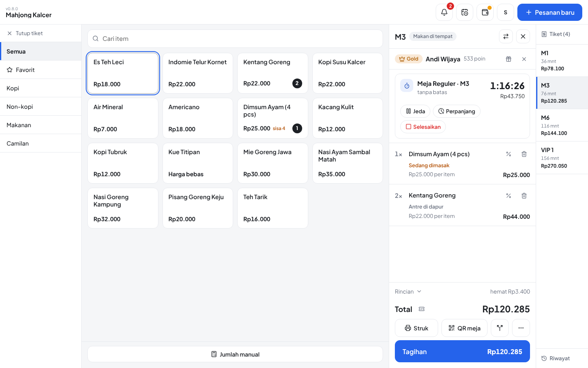Delete Kentang Goreng from the order
Viewport: 588px width, 368px height.
(524, 196)
